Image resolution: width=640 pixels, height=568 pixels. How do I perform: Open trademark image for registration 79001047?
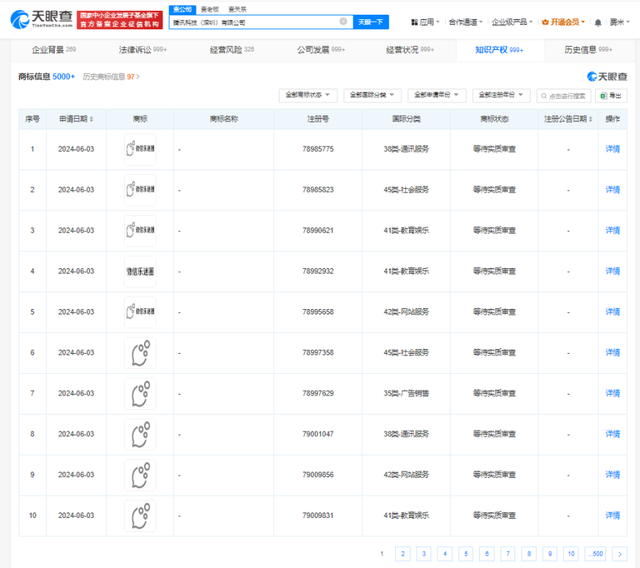point(140,435)
